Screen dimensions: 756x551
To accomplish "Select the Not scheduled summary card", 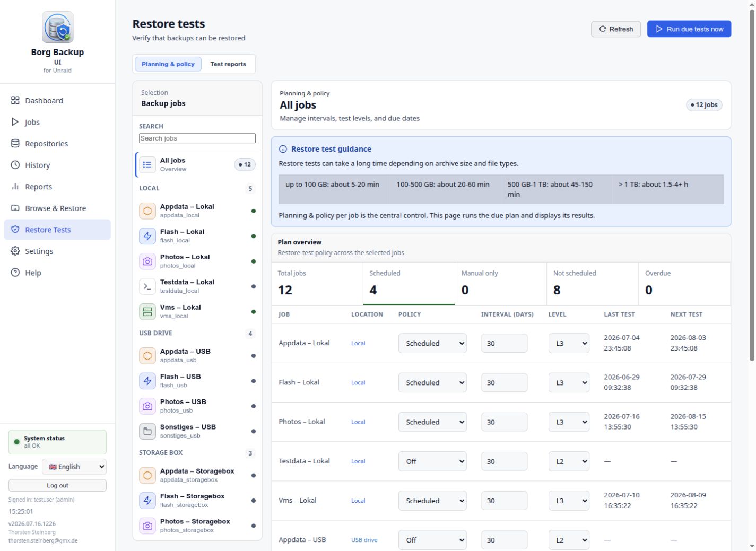I will (593, 284).
